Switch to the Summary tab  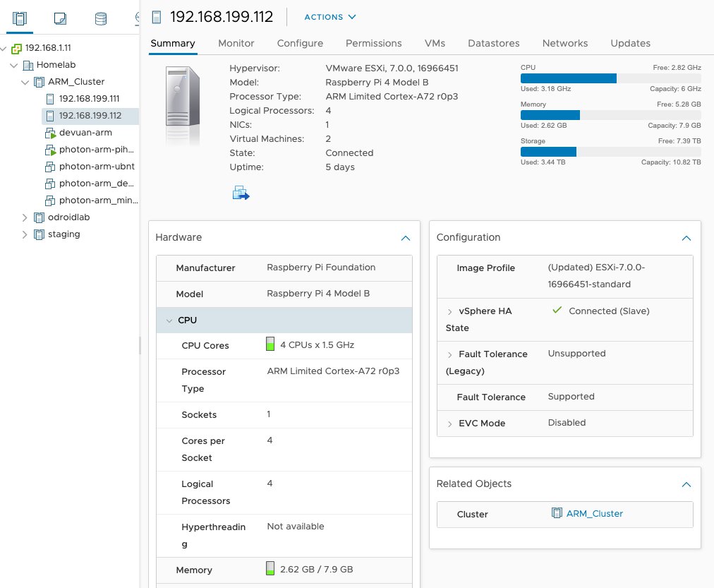[173, 43]
